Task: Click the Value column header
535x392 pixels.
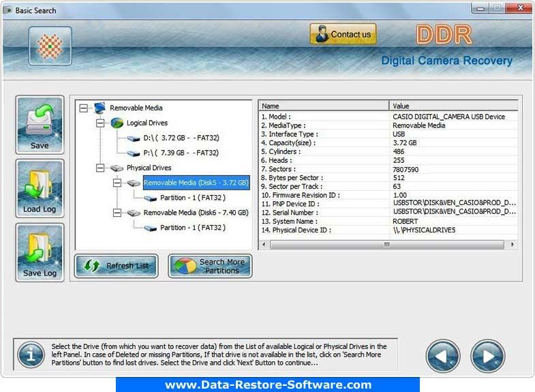Action: tap(453, 106)
